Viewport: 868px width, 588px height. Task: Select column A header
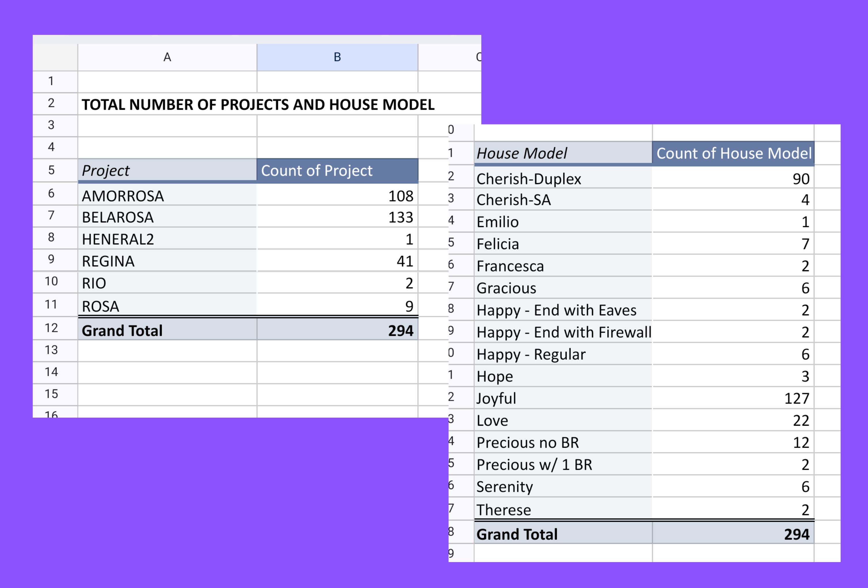(x=167, y=57)
